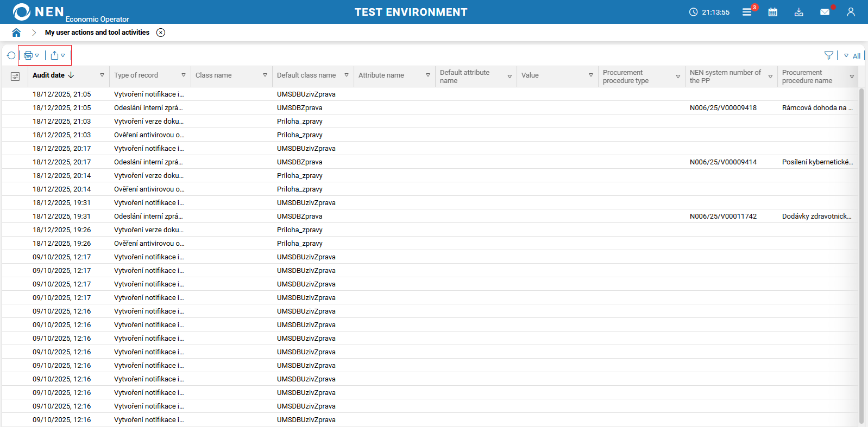
Task: Sort by Class name header
Action: point(213,75)
